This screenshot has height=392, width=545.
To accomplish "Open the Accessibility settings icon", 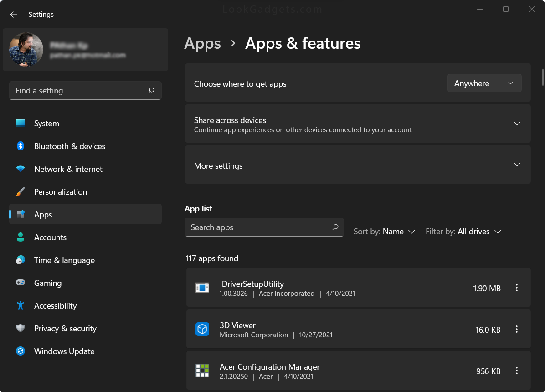I will 21,305.
